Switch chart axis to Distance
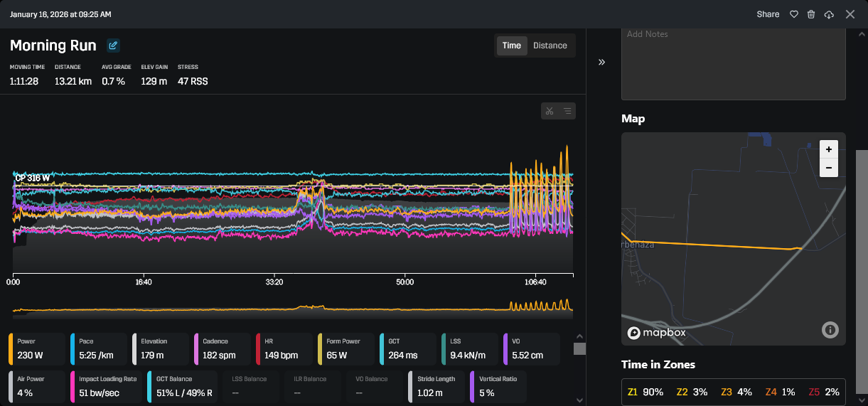 tap(550, 46)
